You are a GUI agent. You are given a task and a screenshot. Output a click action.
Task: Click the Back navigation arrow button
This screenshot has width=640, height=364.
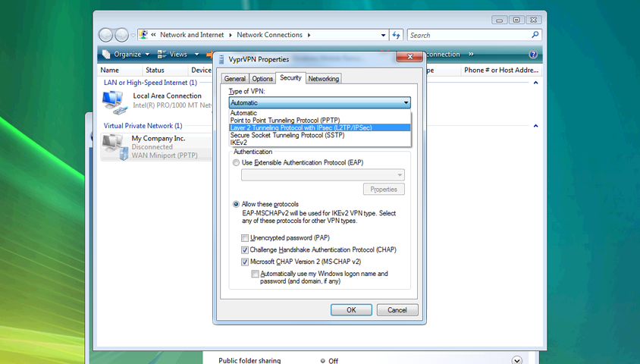point(106,35)
